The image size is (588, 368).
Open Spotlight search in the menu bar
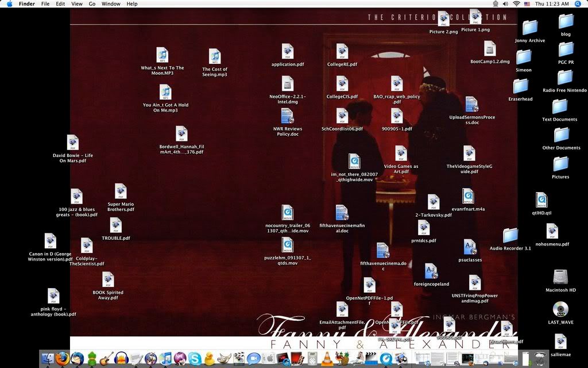578,4
